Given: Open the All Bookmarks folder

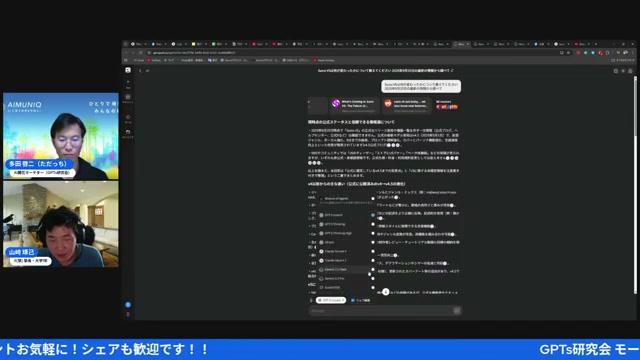Looking at the screenshot, I should (x=623, y=60).
